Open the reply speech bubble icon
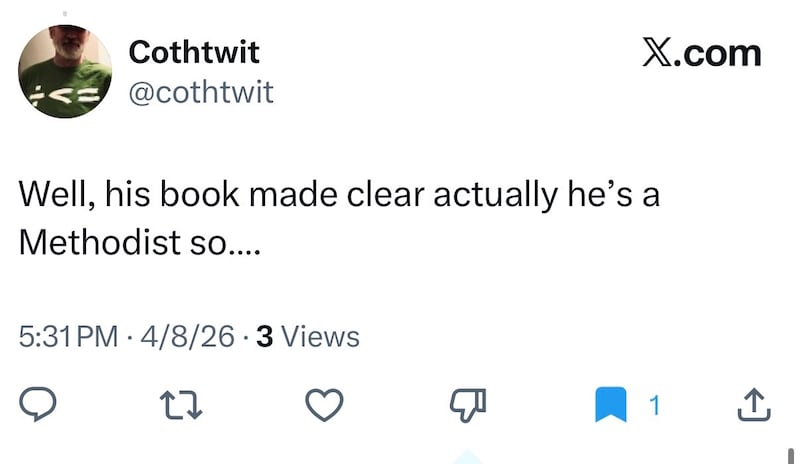This screenshot has width=800, height=464. coord(37,404)
